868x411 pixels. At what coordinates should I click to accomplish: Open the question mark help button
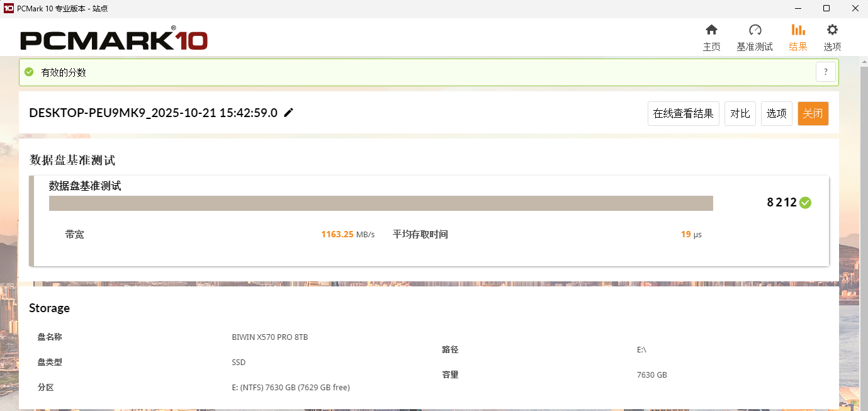pyautogui.click(x=826, y=72)
